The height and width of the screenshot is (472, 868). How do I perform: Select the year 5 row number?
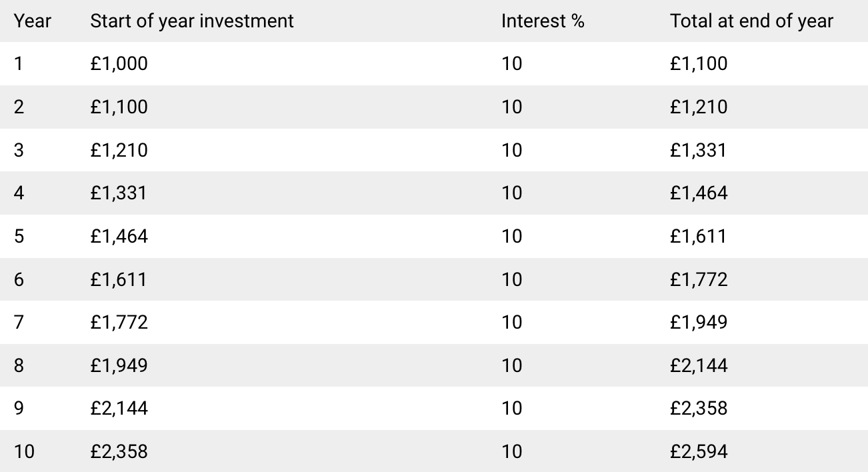19,236
